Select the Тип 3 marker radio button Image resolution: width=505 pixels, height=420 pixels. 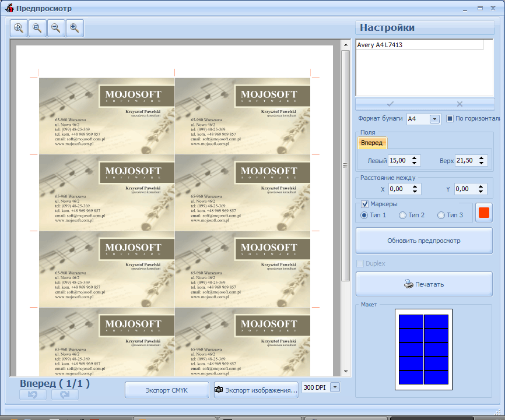tap(441, 216)
